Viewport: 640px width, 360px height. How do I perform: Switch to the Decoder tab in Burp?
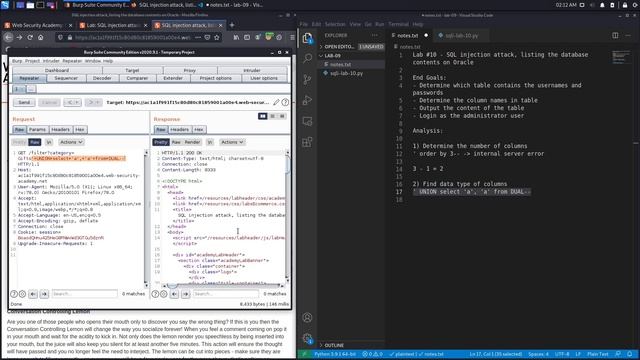tap(102, 78)
